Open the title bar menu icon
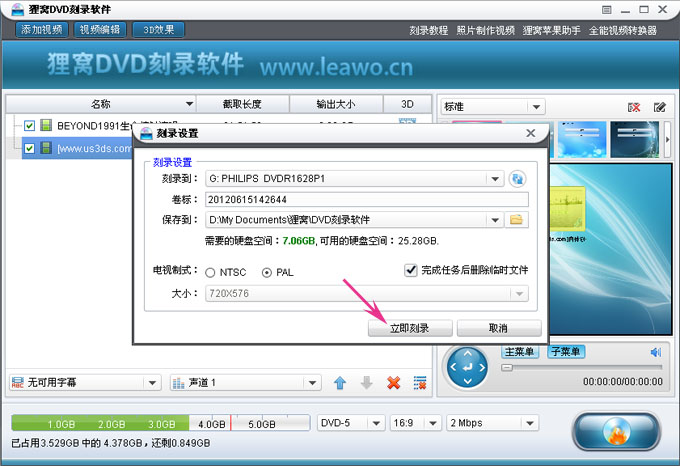The image size is (680, 466). coord(607,10)
